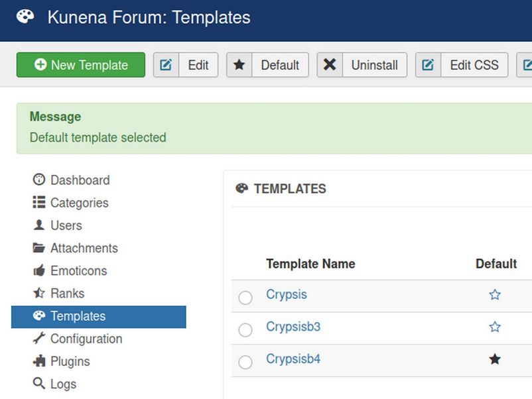532x399 pixels.
Task: Click the Dashboard icon in sidebar
Action: tap(39, 180)
